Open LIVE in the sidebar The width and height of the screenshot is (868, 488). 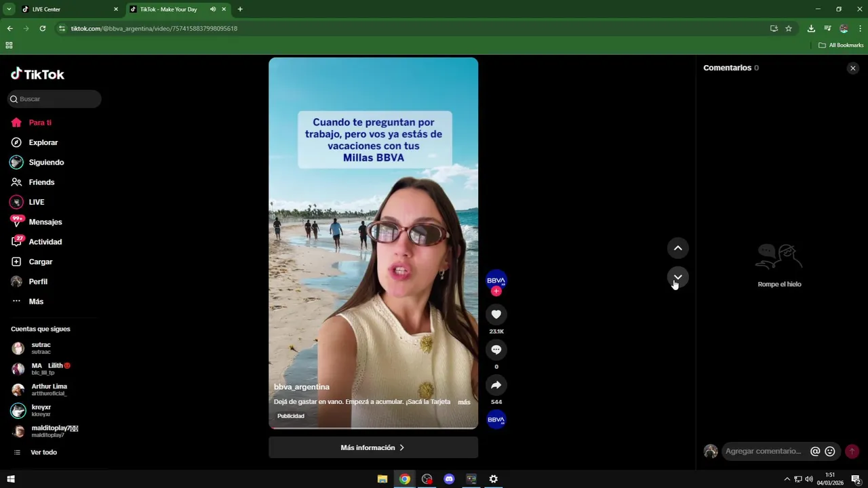tap(36, 202)
